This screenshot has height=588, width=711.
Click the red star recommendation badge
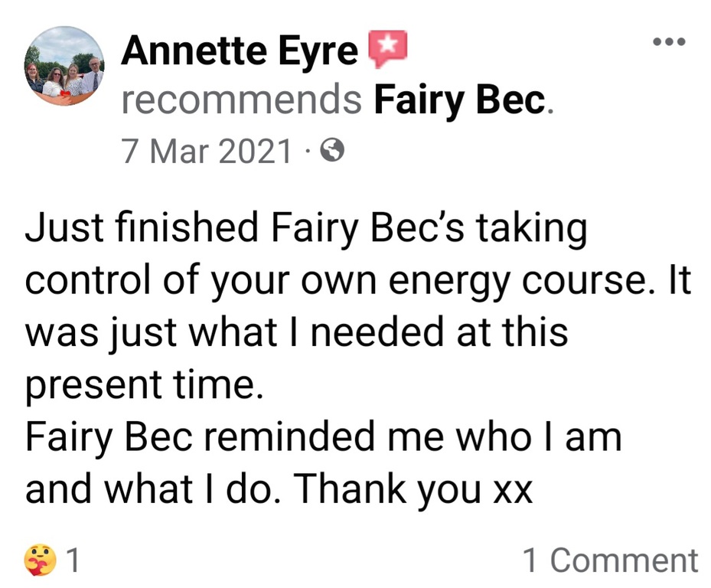tap(388, 50)
